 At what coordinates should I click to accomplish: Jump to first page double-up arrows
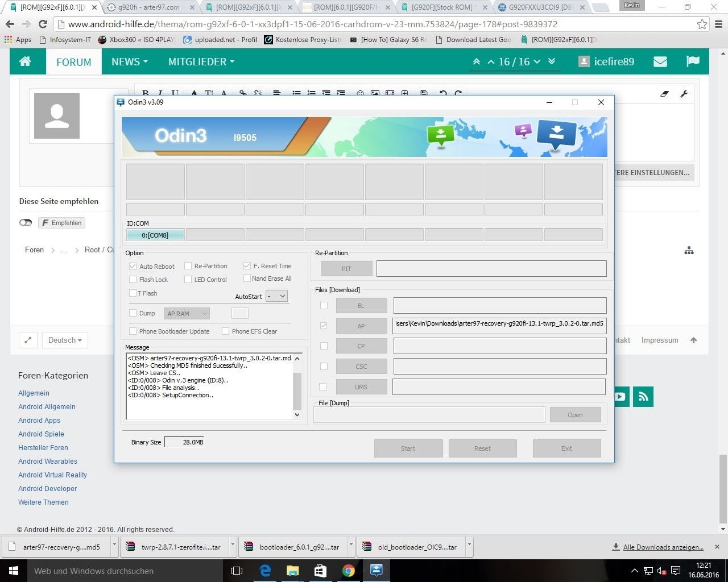coord(477,61)
